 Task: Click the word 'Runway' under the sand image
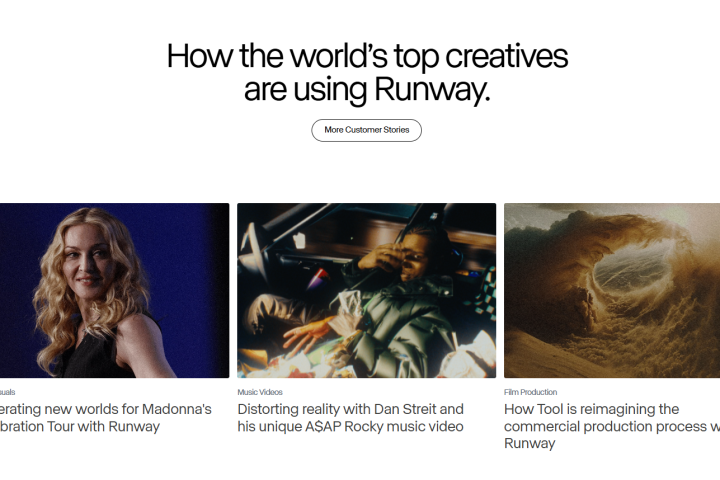click(530, 444)
